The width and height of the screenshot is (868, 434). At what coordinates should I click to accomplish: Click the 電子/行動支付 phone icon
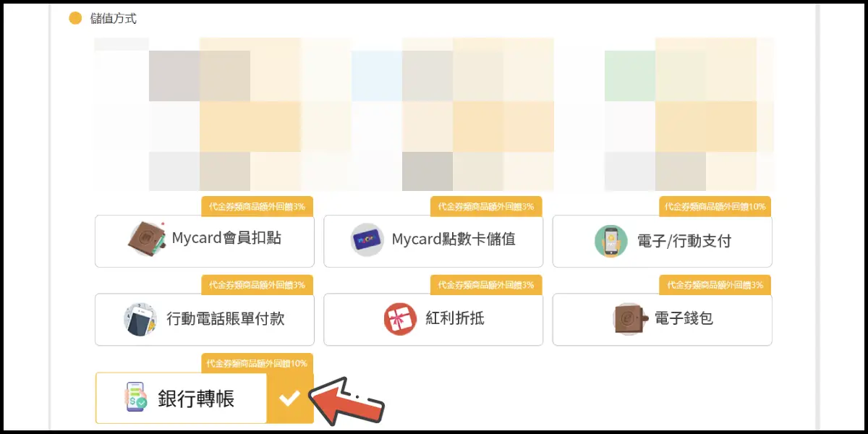click(611, 241)
